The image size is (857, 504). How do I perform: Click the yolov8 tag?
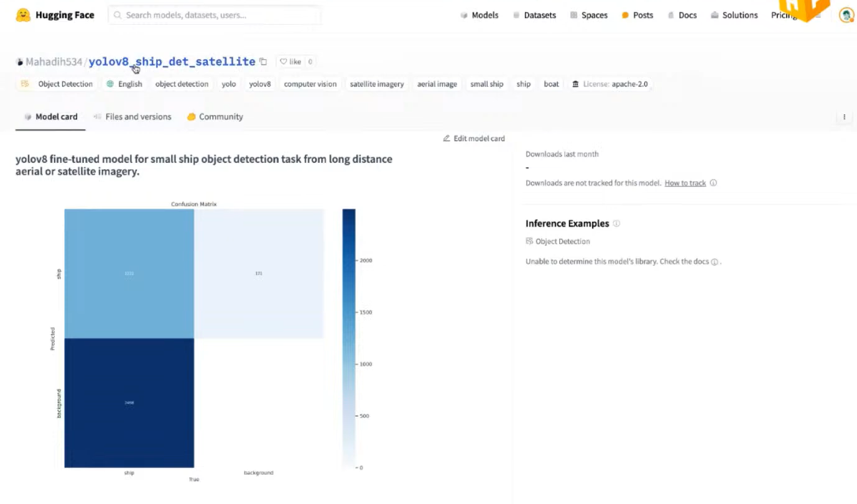(260, 84)
